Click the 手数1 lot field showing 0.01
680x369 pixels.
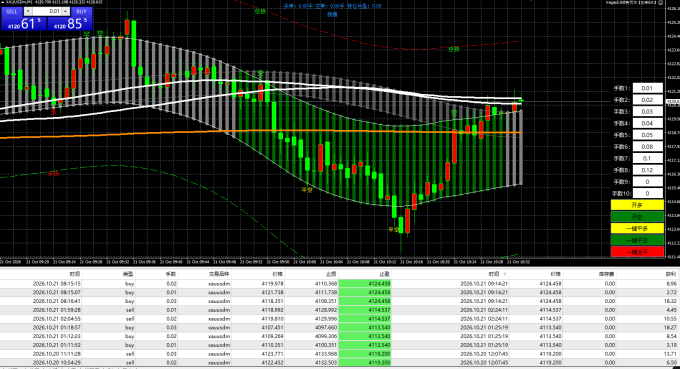tap(647, 88)
